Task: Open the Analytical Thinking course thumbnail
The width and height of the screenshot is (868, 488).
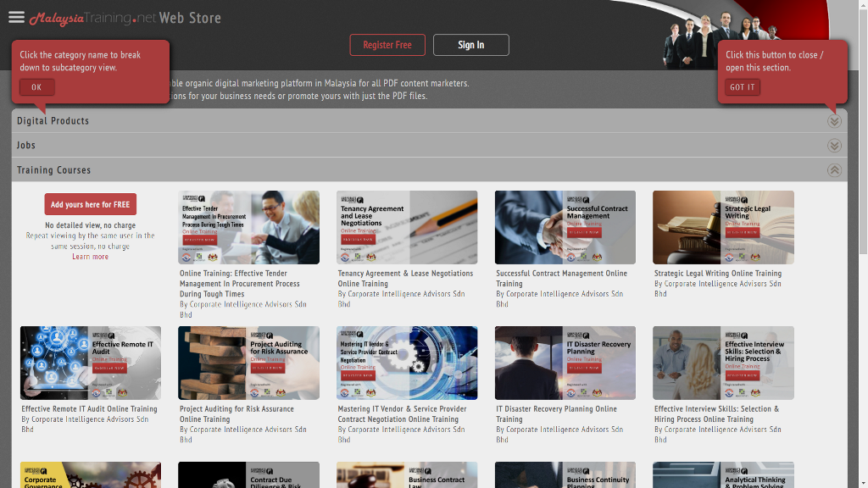Action: click(x=724, y=474)
